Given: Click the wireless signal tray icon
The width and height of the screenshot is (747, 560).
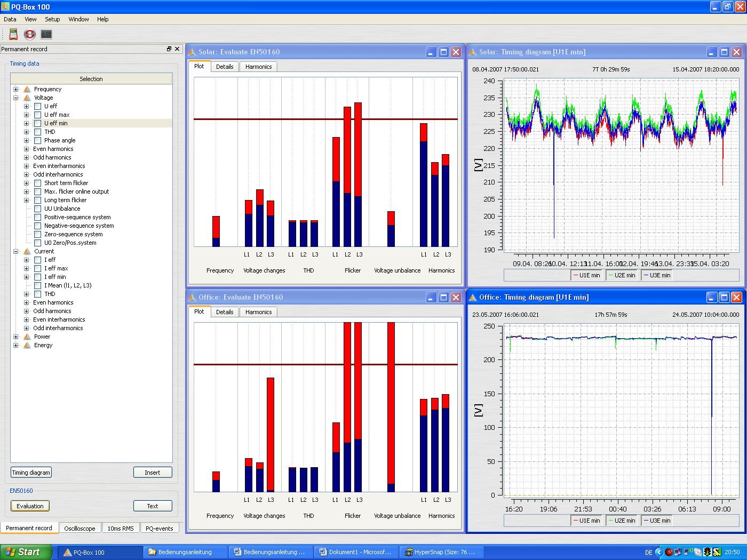Looking at the screenshot, I should 688,552.
